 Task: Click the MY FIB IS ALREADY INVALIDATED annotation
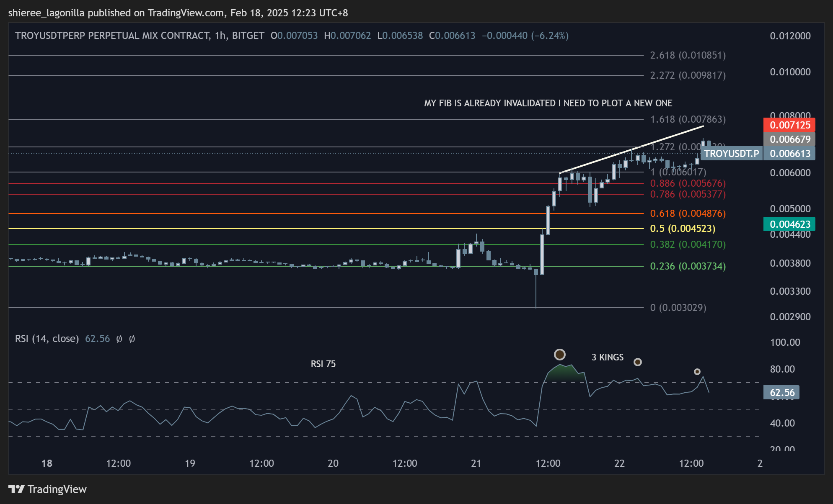548,103
